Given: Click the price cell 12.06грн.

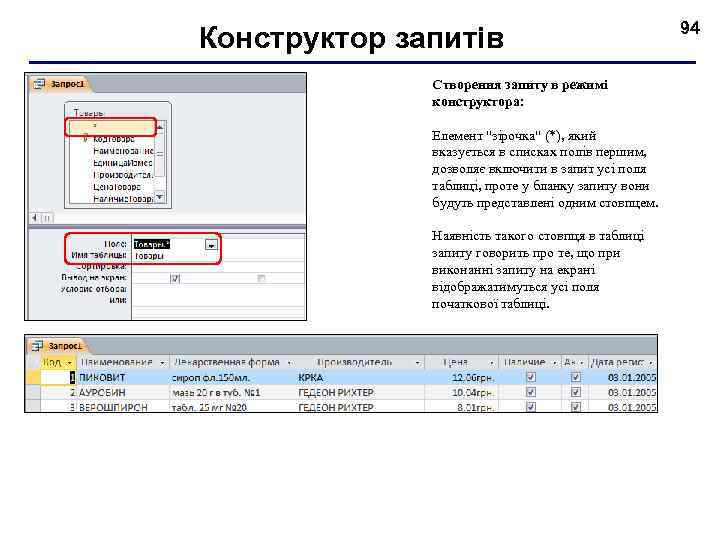Looking at the screenshot, I should (x=462, y=377).
